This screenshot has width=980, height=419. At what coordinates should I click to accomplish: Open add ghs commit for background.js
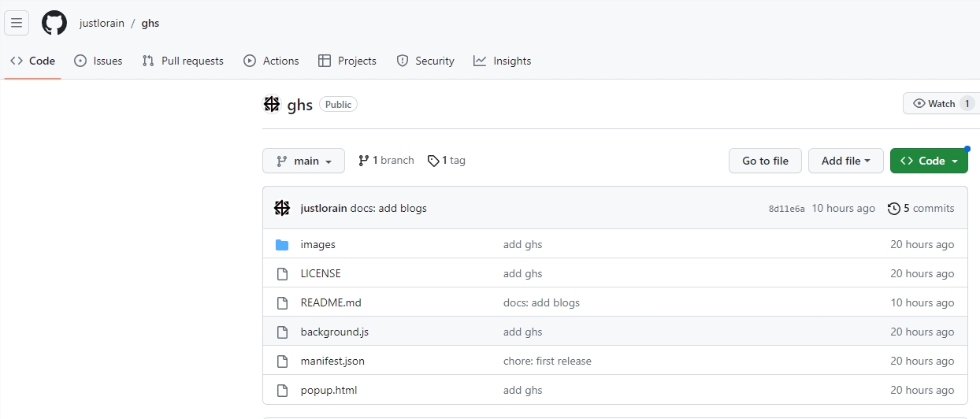[523, 332]
